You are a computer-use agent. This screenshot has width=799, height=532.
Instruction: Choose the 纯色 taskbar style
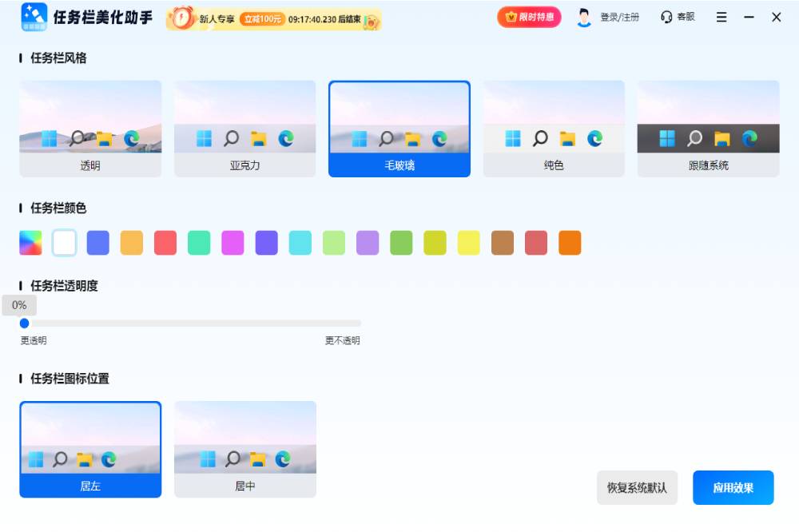coord(554,128)
